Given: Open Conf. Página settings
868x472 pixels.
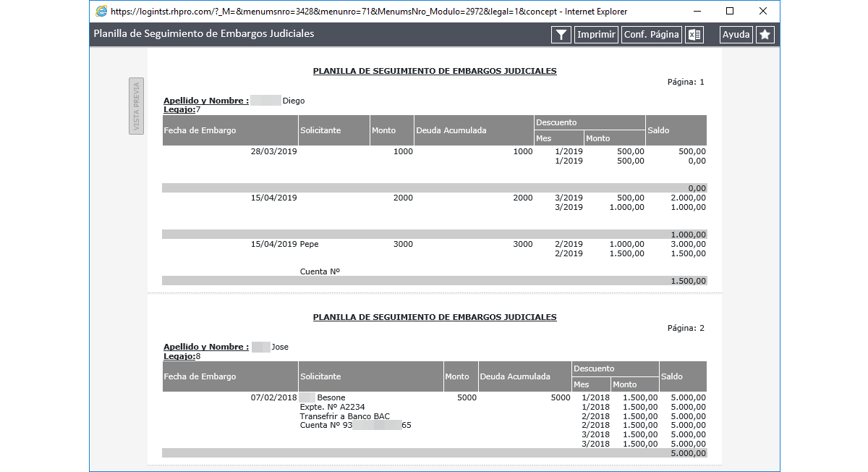Looking at the screenshot, I should click(652, 35).
